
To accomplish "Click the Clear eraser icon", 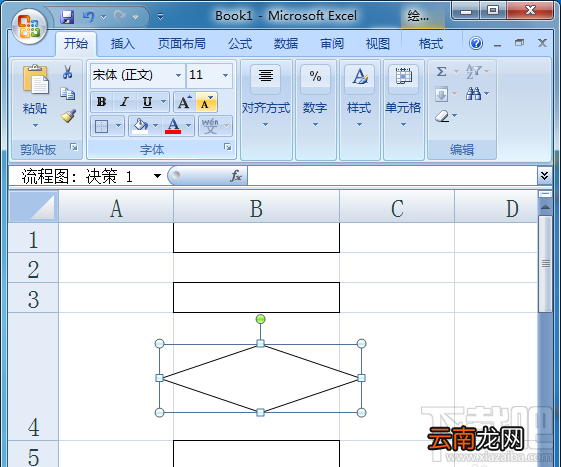I will [443, 116].
